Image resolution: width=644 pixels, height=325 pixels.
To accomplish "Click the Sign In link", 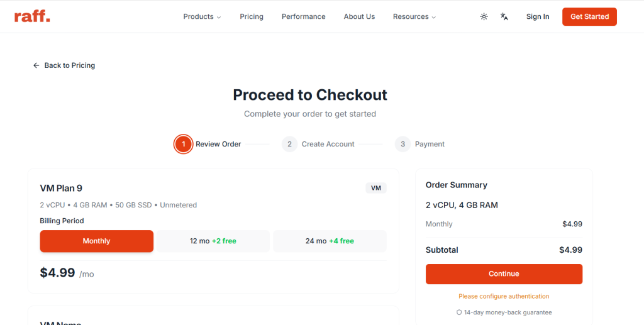I will 538,17.
